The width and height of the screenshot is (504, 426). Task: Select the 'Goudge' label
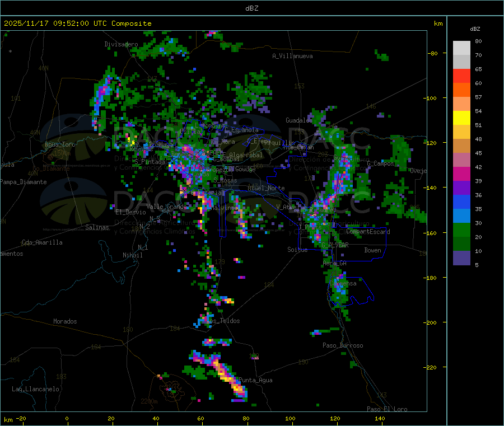pos(245,169)
